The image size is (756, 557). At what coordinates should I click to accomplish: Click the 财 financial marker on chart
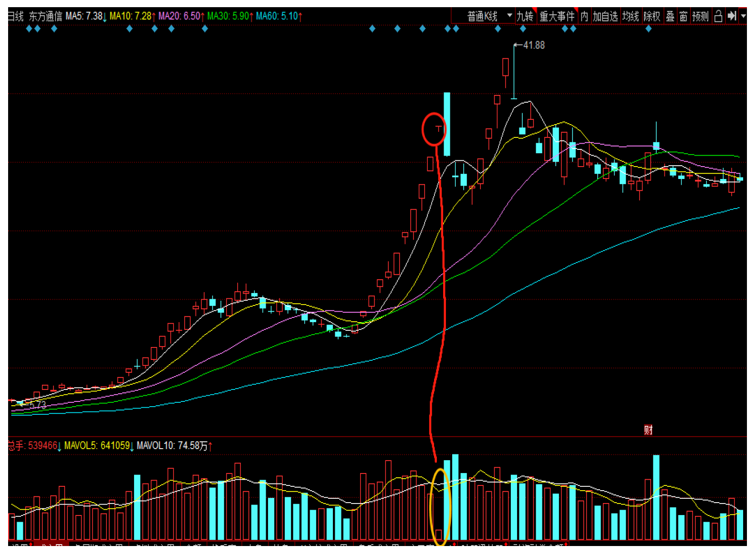coord(648,430)
